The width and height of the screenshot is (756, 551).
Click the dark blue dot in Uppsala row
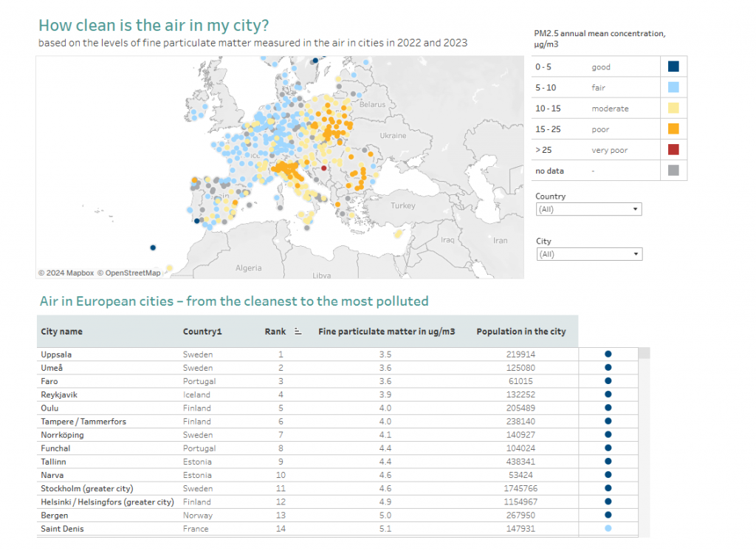point(608,355)
